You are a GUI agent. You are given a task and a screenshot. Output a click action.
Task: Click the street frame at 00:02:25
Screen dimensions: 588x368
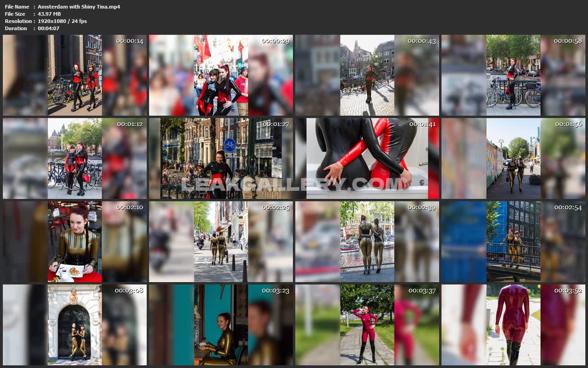point(221,242)
